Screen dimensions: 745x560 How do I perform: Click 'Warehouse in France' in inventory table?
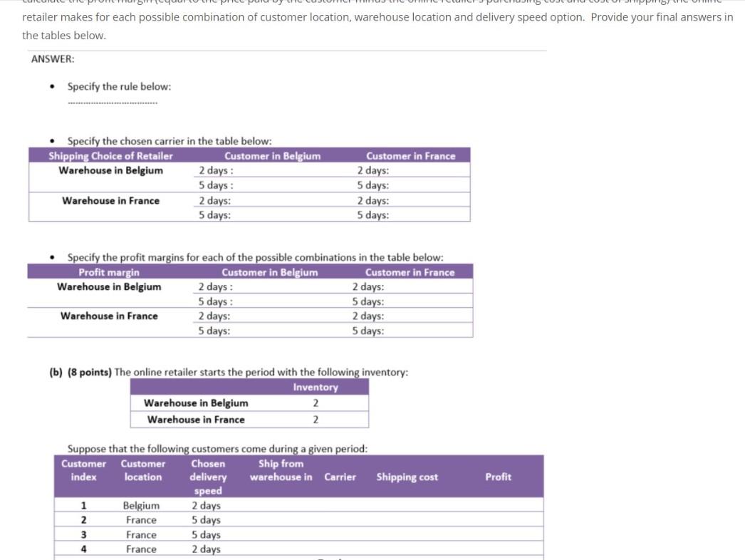point(196,420)
